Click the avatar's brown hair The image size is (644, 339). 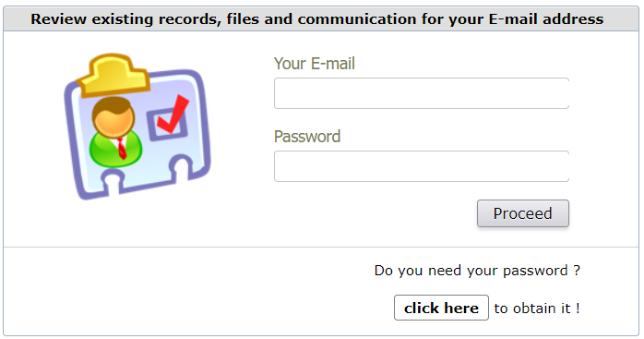click(x=113, y=105)
